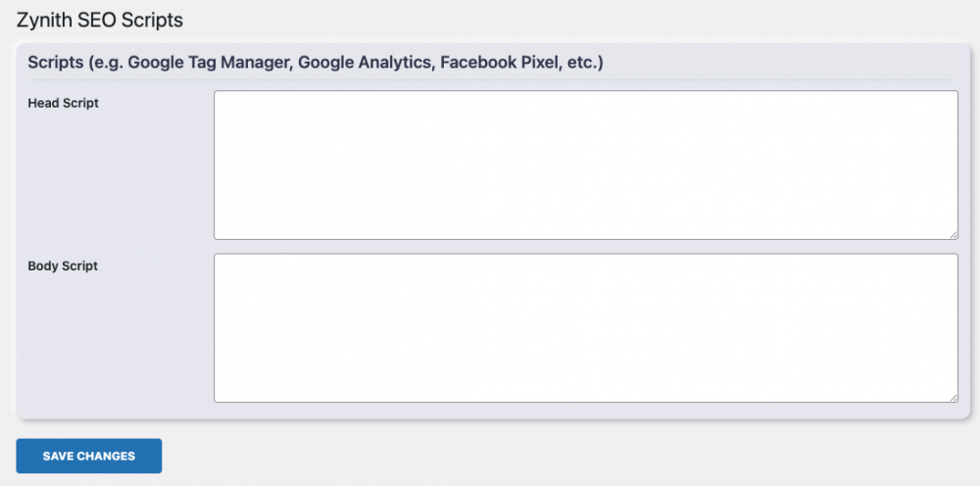Click the word "Head" in the field label
Viewport: 980px width, 486px height.
tap(44, 103)
